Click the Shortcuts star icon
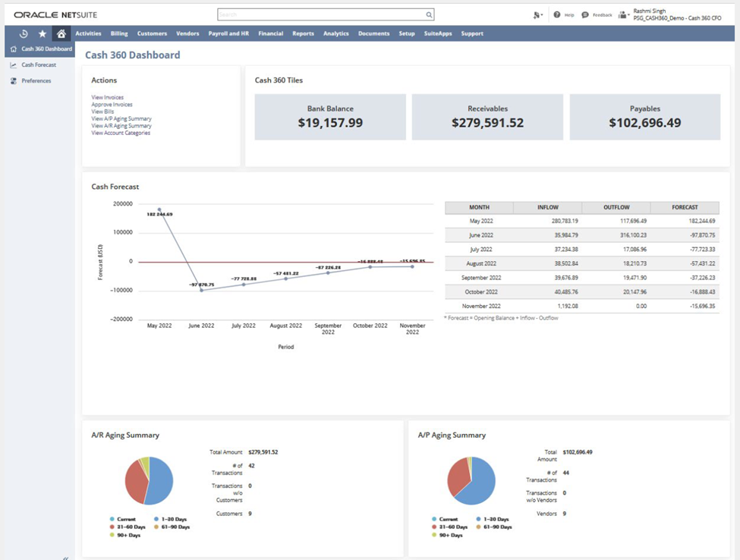This screenshot has width=740, height=560. 43,33
